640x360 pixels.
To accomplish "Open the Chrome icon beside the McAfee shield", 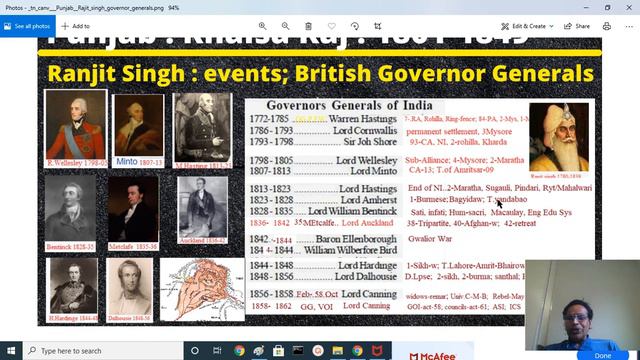I will pos(358,351).
